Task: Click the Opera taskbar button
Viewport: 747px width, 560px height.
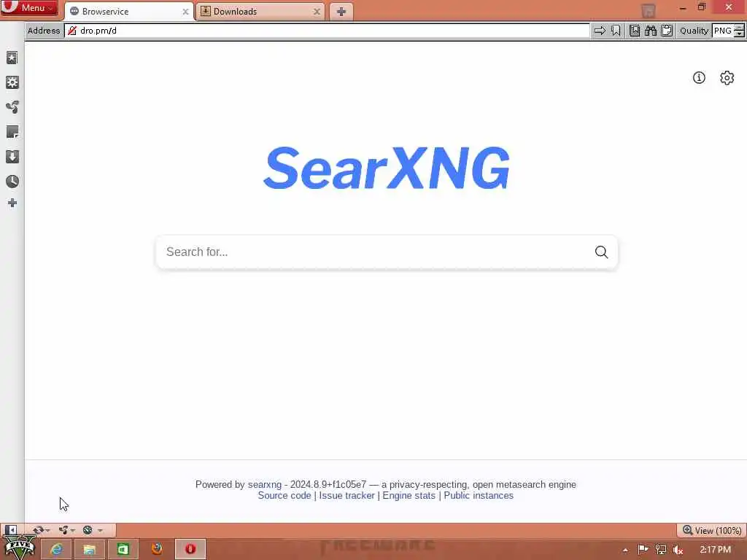Action: 190,550
